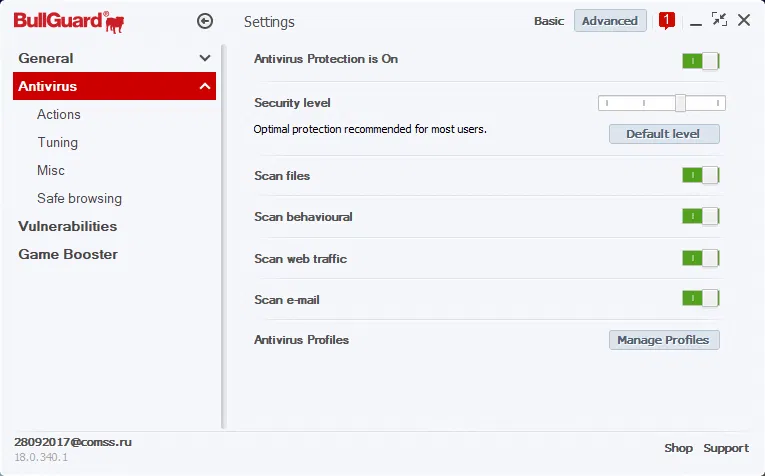
Task: Close the BullGuard settings window
Action: pos(744,20)
